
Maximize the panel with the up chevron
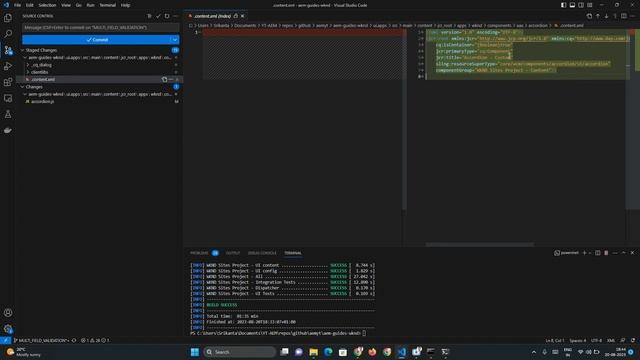624,253
